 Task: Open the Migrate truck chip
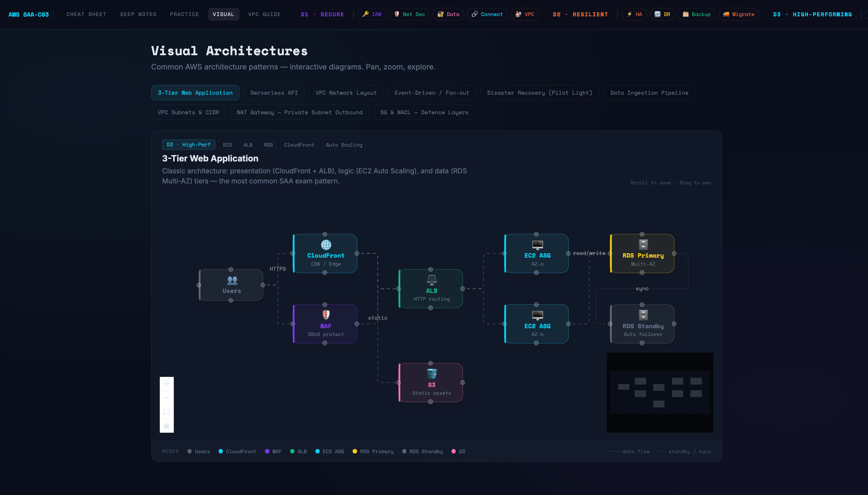pos(738,14)
